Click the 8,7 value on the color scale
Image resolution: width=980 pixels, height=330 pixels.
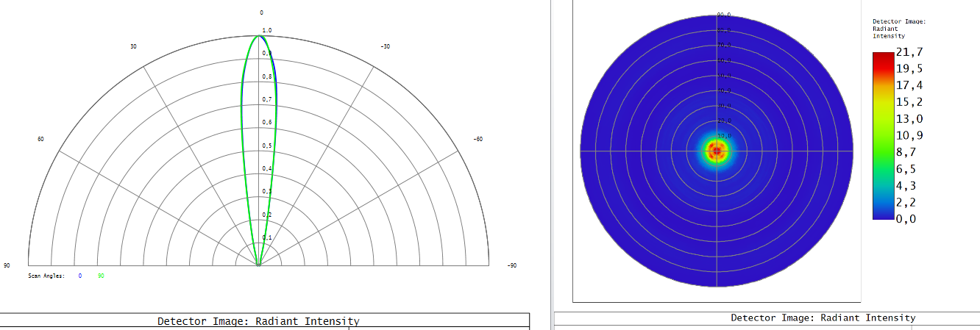tap(906, 151)
